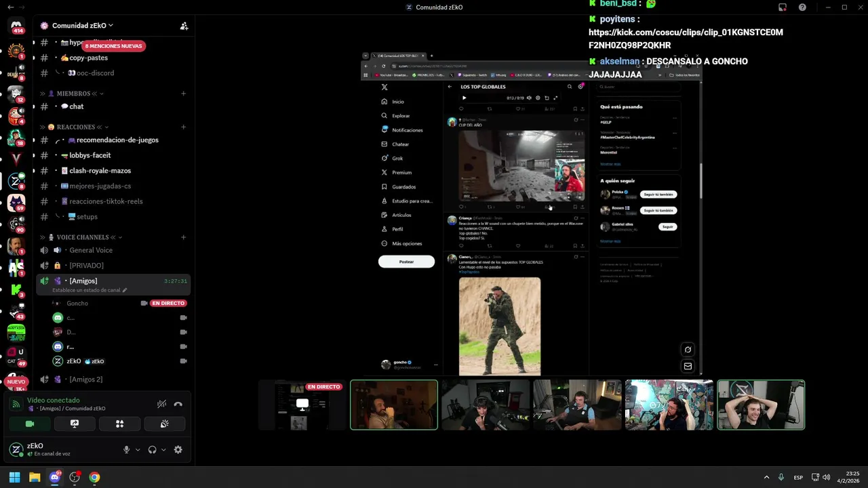Start sharing your screen
868x488 pixels.
tap(75, 424)
